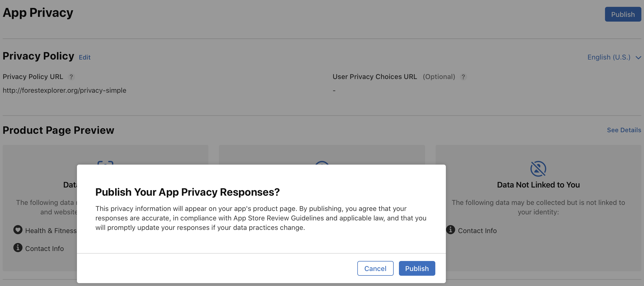Click the Privacy Policy URL question mark icon
Image resolution: width=644 pixels, height=286 pixels.
(71, 76)
